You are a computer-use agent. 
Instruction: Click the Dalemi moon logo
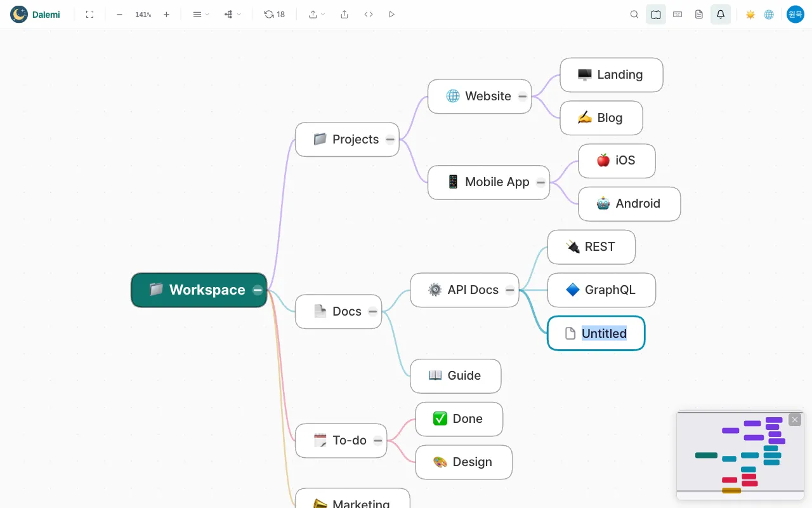pos(19,14)
